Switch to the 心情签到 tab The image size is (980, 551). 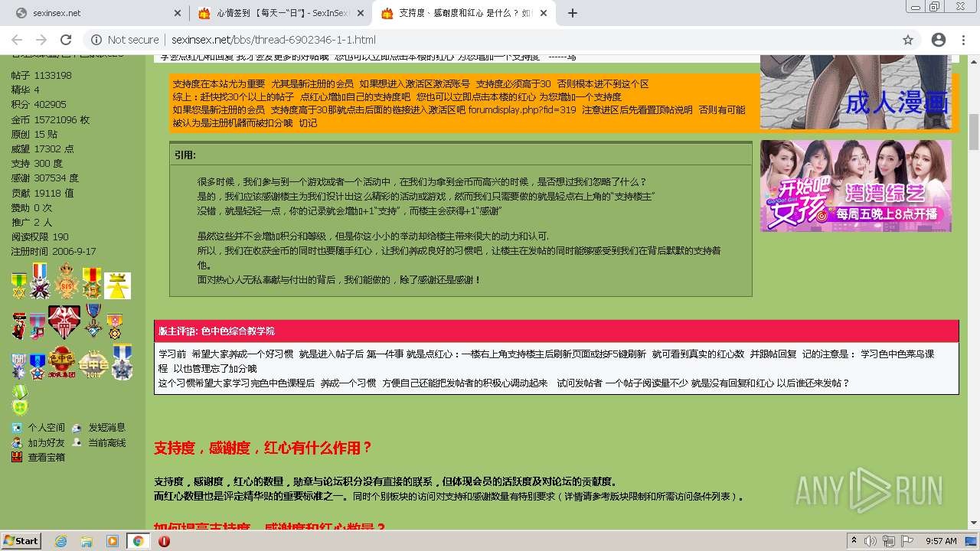click(x=280, y=13)
